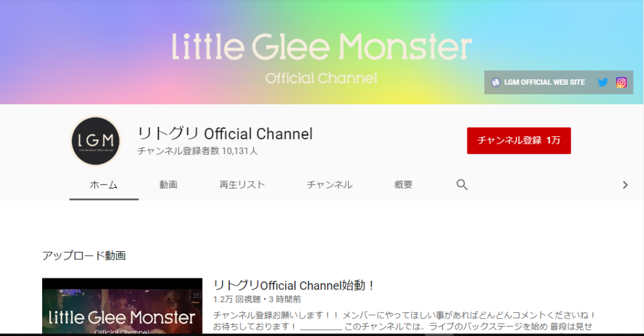Open video title リトグリOfficial Channel始動！
Viewport: 644px width, 336px height.
293,285
